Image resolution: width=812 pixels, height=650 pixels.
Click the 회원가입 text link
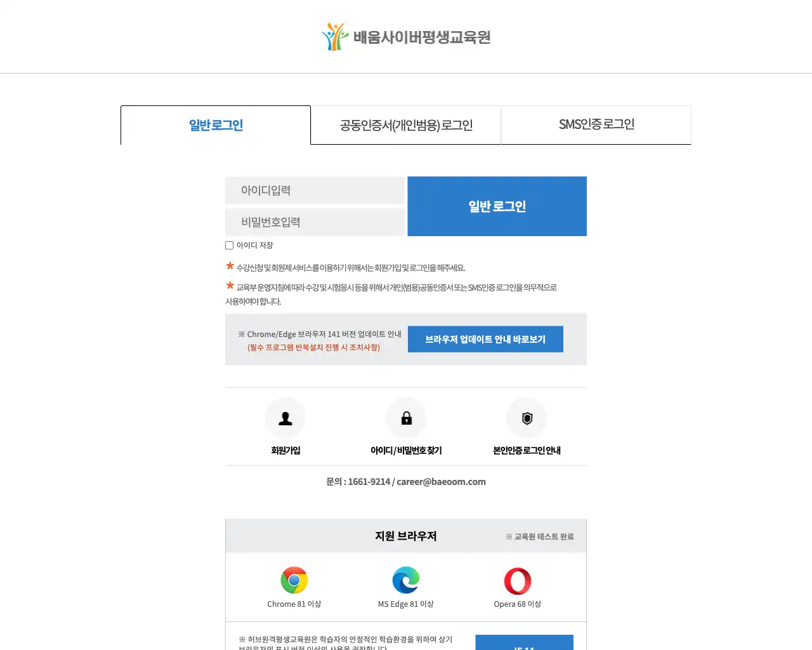pyautogui.click(x=285, y=451)
